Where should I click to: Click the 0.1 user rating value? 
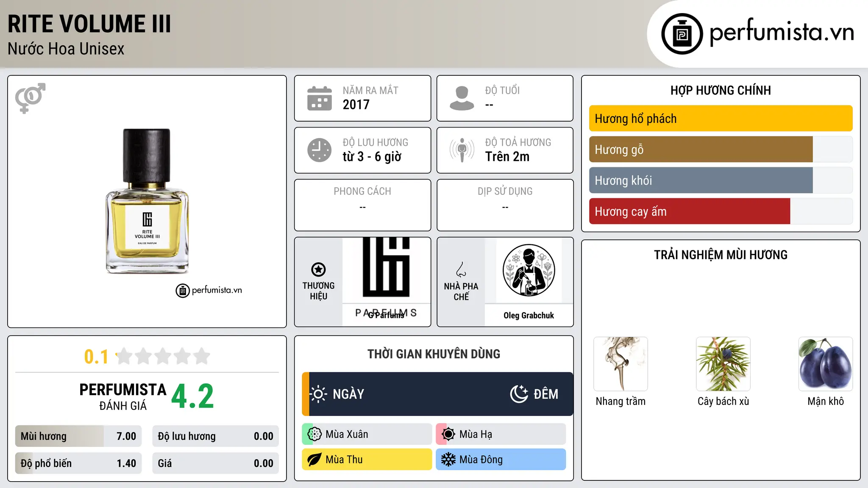point(96,357)
